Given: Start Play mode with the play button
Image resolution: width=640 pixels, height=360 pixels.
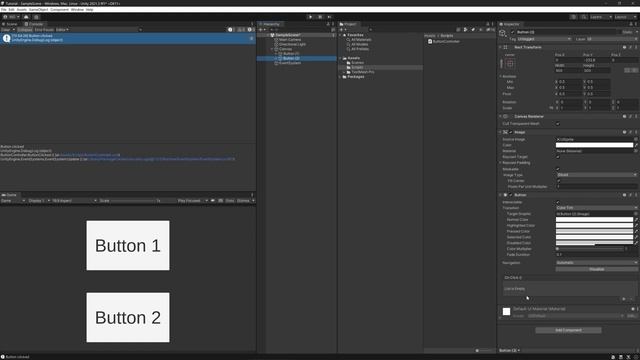Looking at the screenshot, I should (311, 17).
